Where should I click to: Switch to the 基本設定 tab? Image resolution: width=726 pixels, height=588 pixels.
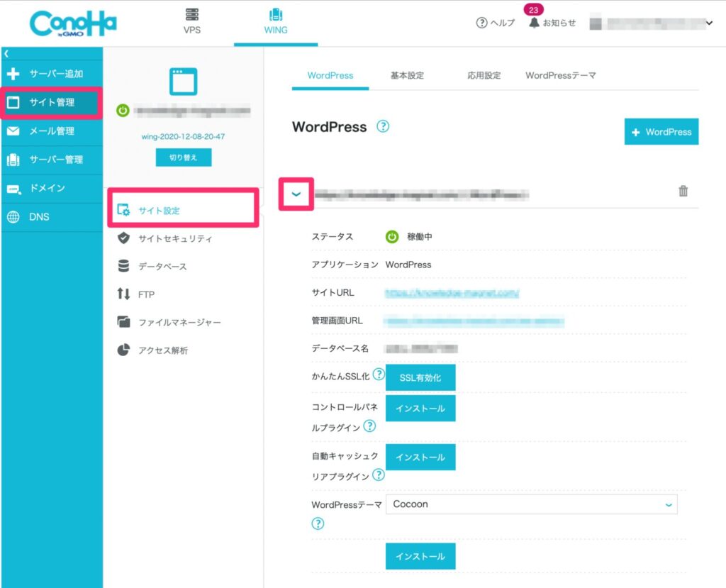[407, 75]
